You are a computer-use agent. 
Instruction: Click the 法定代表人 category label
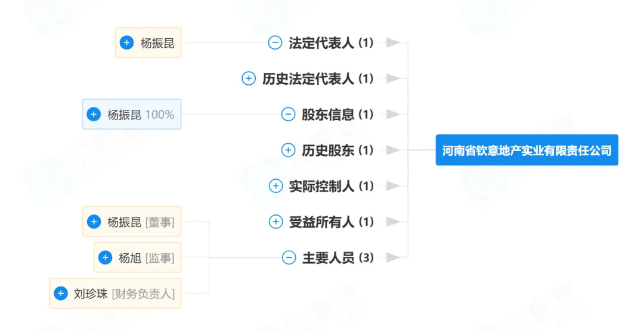point(322,43)
